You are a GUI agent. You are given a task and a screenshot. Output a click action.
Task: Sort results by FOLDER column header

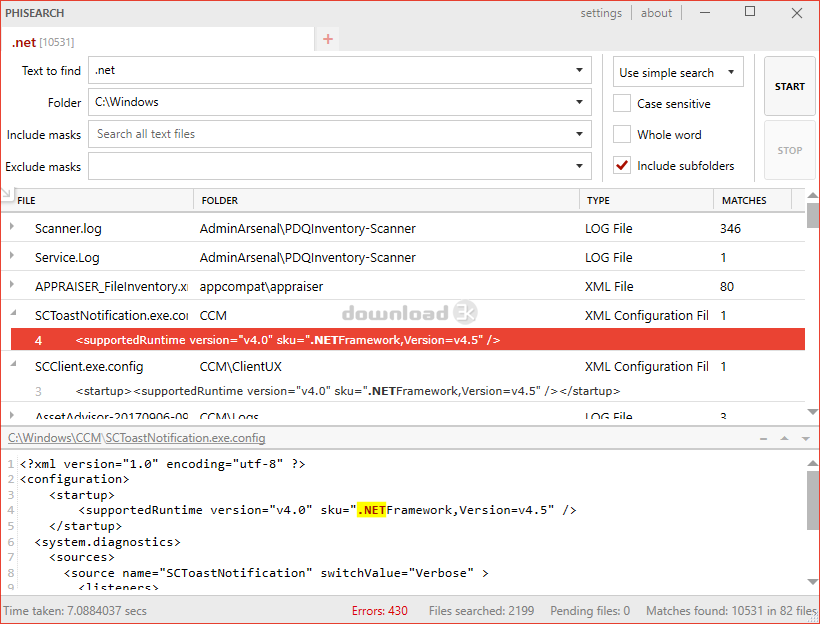tap(220, 200)
